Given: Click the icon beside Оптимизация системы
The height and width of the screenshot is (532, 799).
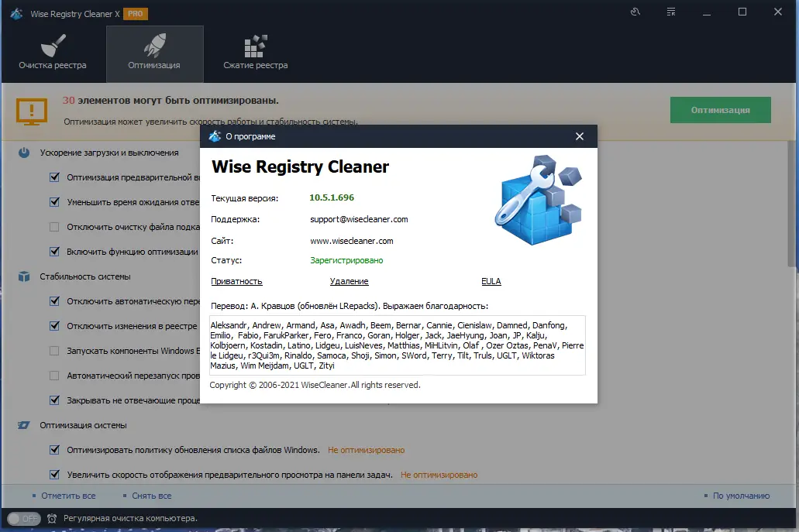Looking at the screenshot, I should coord(24,425).
